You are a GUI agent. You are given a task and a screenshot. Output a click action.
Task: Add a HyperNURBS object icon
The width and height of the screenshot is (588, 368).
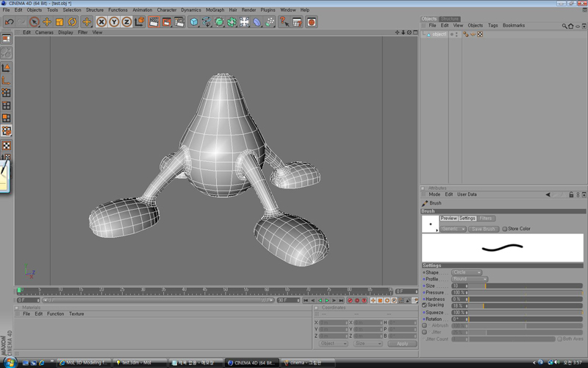tap(219, 22)
